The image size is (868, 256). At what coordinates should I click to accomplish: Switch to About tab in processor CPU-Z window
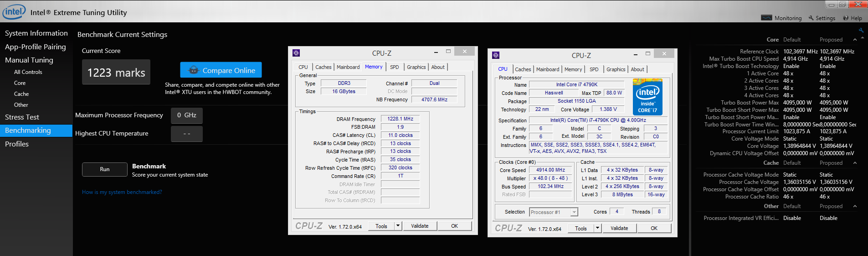coord(637,69)
